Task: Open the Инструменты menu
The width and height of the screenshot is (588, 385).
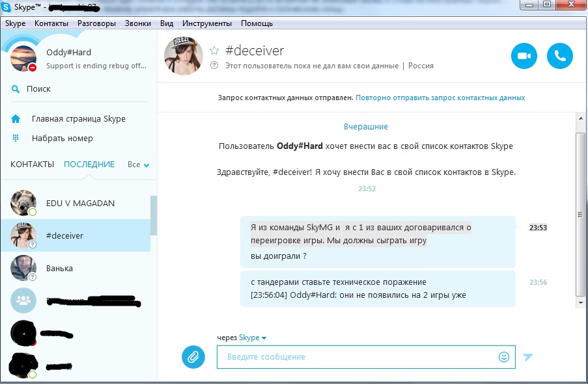Action: point(207,23)
